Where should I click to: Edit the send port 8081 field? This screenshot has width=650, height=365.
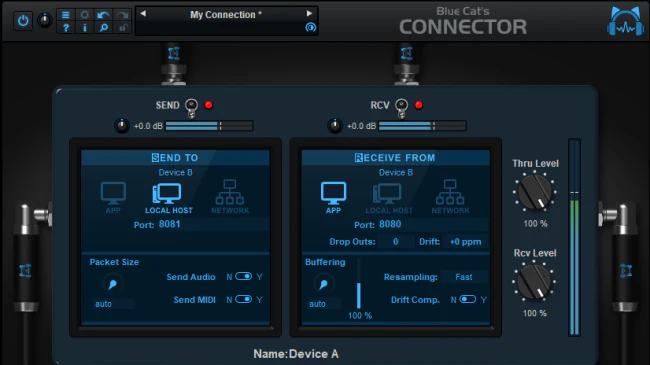(212, 224)
